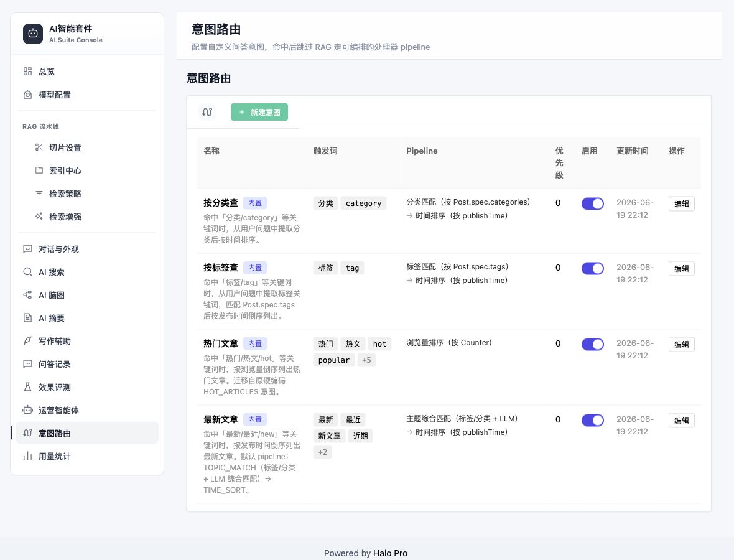
Task: Open 用量统计 in the sidebar
Action: [87, 456]
